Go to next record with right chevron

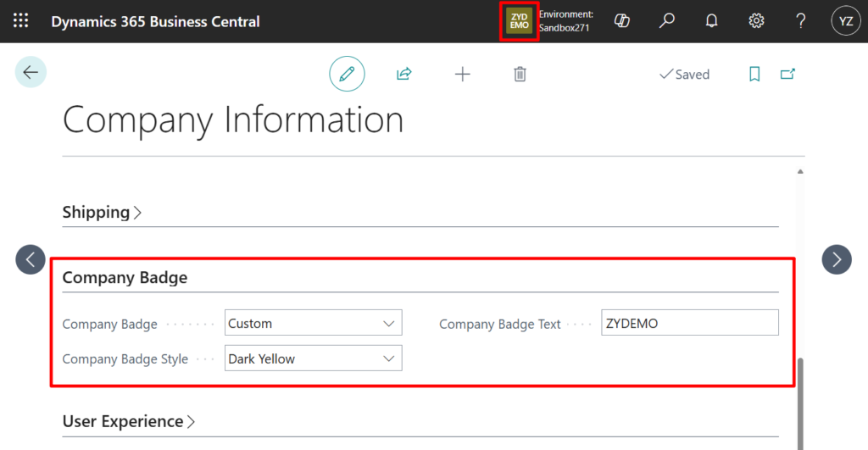(x=837, y=259)
